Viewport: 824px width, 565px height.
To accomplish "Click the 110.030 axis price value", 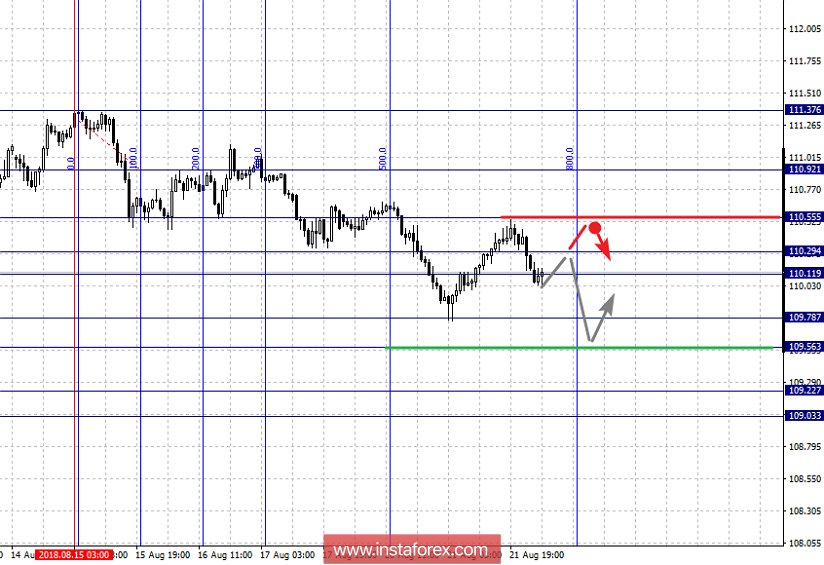I will [805, 286].
